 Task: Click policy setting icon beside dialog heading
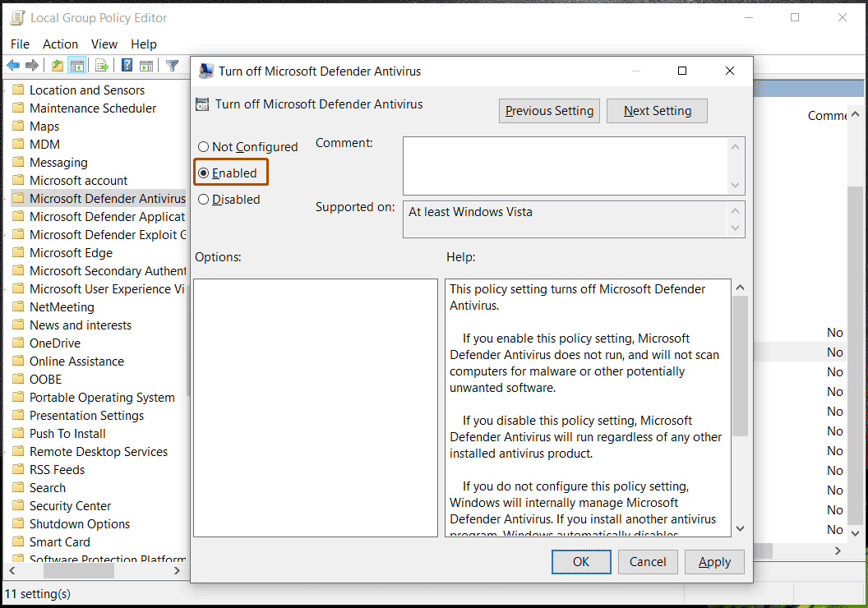(x=202, y=104)
